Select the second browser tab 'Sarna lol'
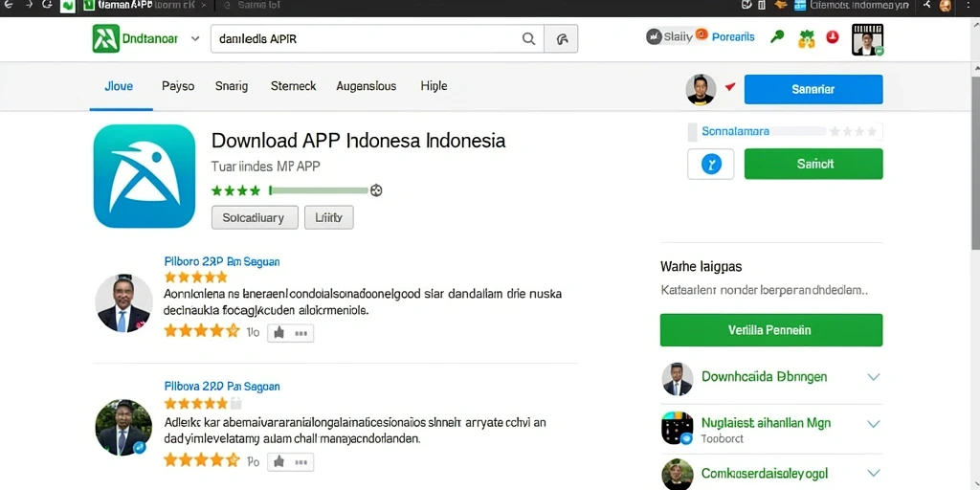Viewport: 980px width, 490px height. (253, 6)
